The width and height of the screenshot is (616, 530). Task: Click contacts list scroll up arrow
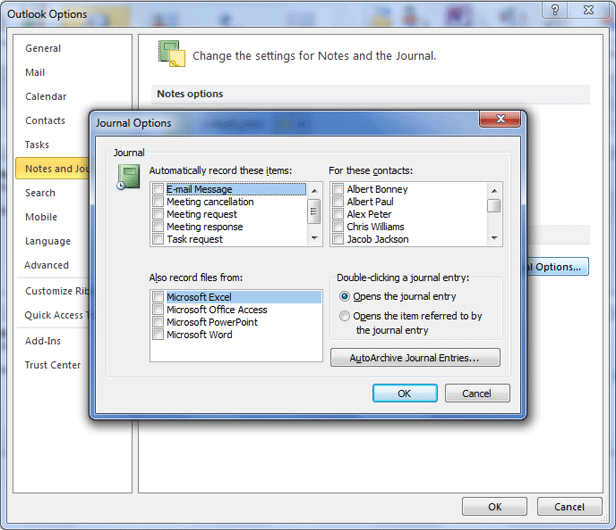(494, 191)
